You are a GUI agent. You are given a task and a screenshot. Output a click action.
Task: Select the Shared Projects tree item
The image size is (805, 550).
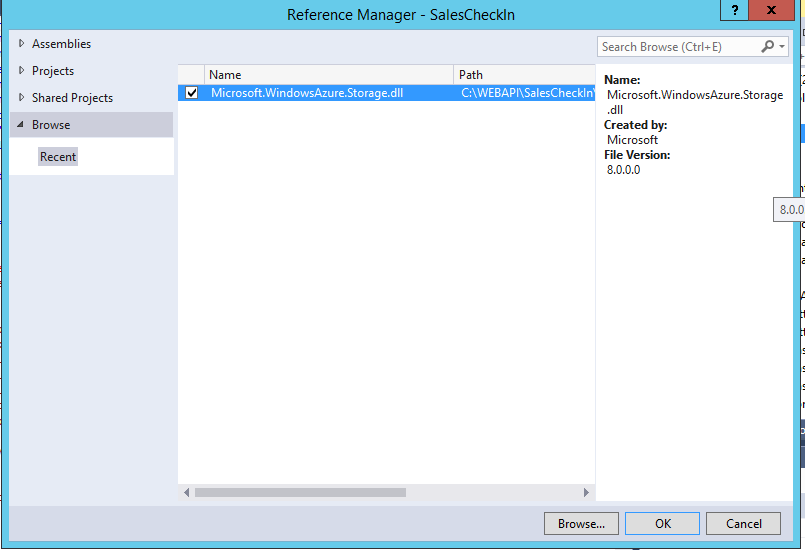72,98
